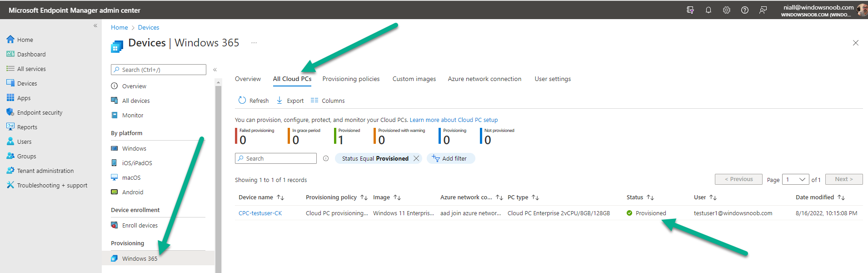Click the Refresh button

click(x=254, y=101)
